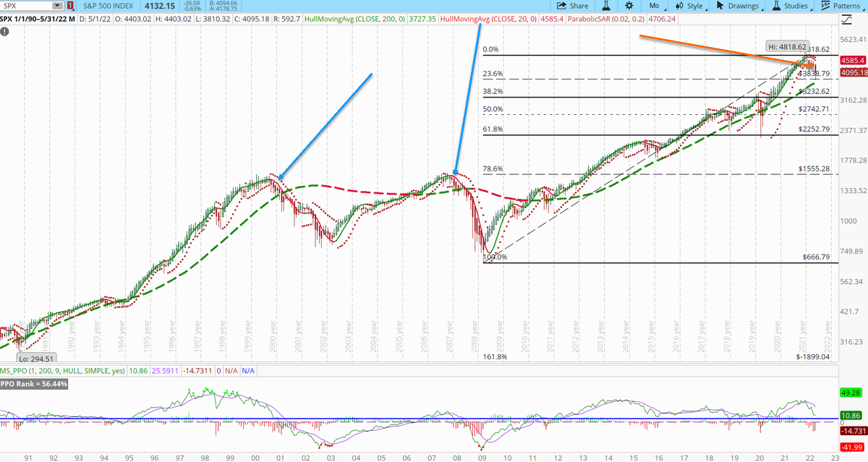868x462 pixels.
Task: Click the 09 year mark on time axis
Action: [482, 457]
